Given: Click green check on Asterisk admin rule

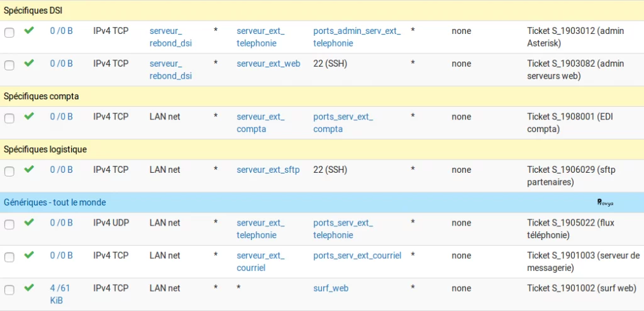Looking at the screenshot, I should 29,30.
